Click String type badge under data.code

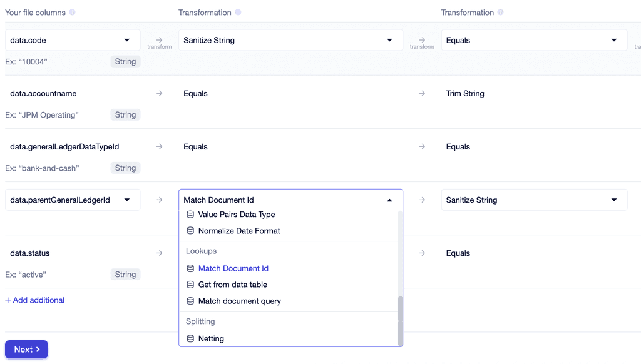point(125,62)
